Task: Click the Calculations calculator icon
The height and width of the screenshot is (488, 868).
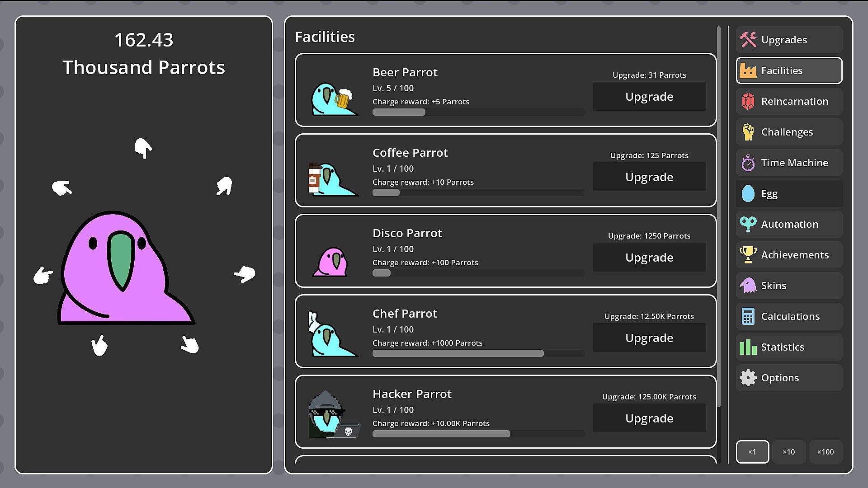Action: tap(748, 316)
